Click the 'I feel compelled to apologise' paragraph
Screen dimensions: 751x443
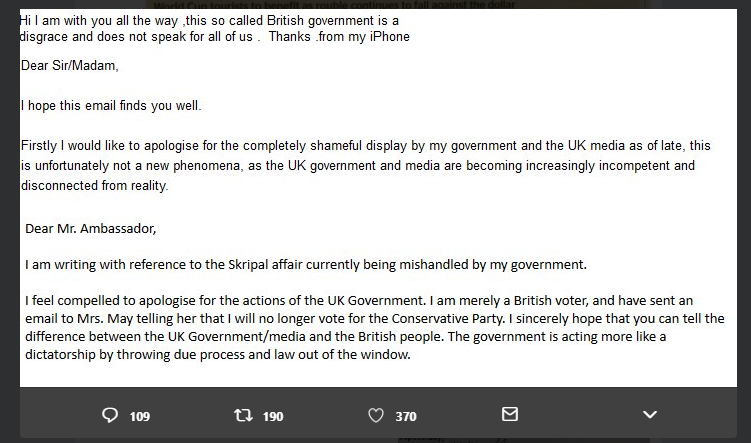pyautogui.click(x=375, y=328)
